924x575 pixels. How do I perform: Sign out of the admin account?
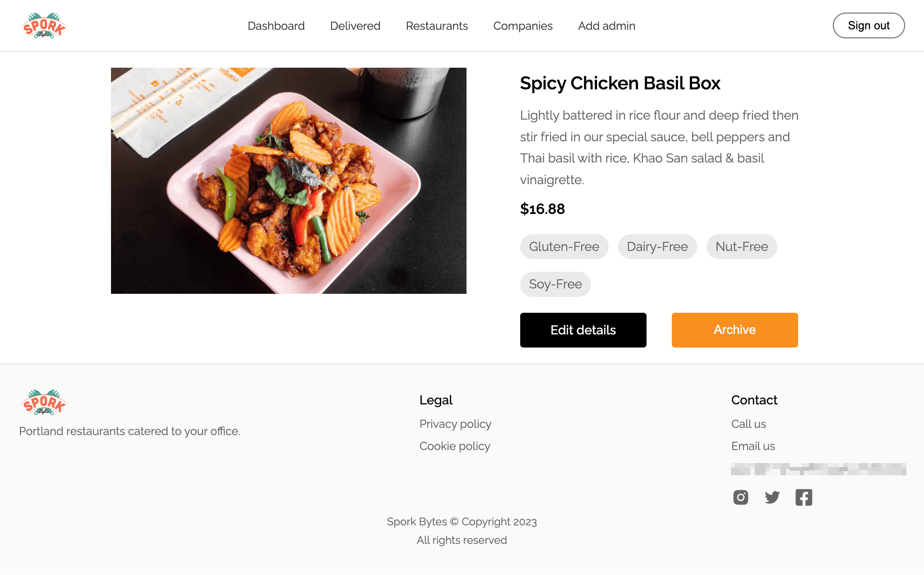[x=868, y=25]
